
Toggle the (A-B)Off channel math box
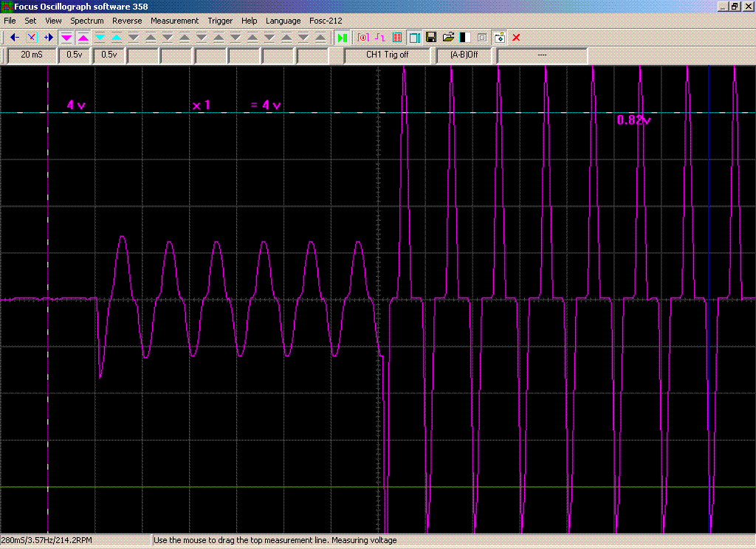[464, 55]
